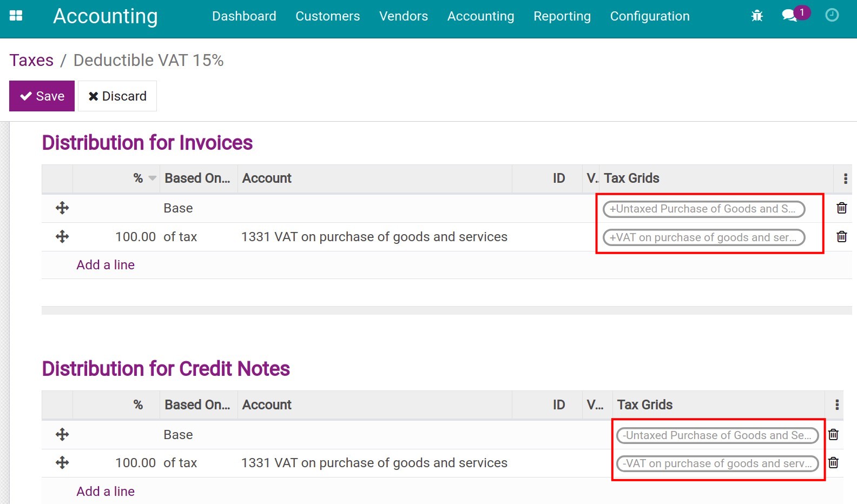Select '+VAT on purchase of goods' tax grid tag

(x=704, y=237)
